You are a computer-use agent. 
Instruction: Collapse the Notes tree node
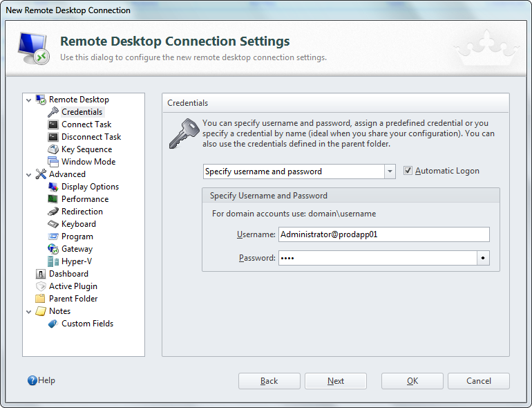pos(28,312)
